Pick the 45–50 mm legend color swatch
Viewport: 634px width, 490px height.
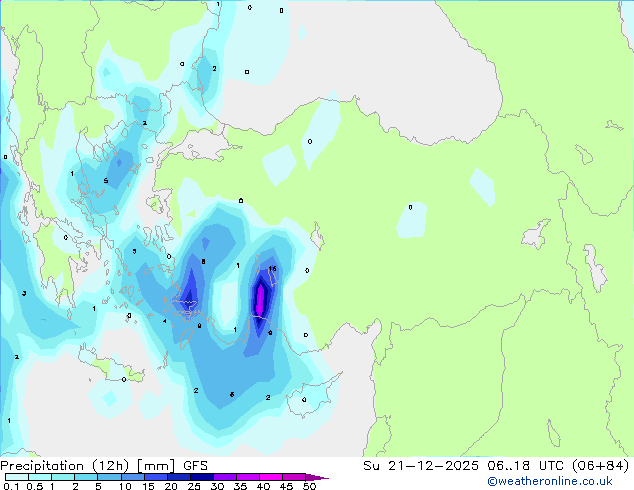point(294,477)
